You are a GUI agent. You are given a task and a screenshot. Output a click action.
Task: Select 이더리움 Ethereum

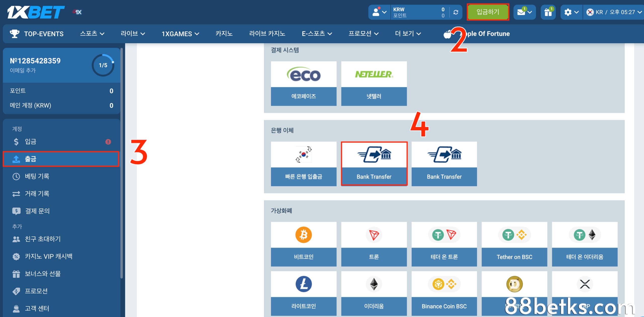374,293
